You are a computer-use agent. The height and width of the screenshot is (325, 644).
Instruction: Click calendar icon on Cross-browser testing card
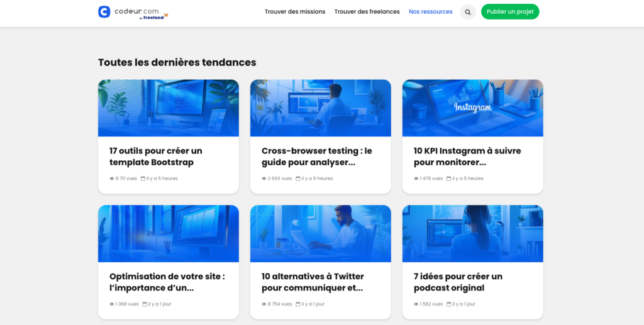coord(298,179)
